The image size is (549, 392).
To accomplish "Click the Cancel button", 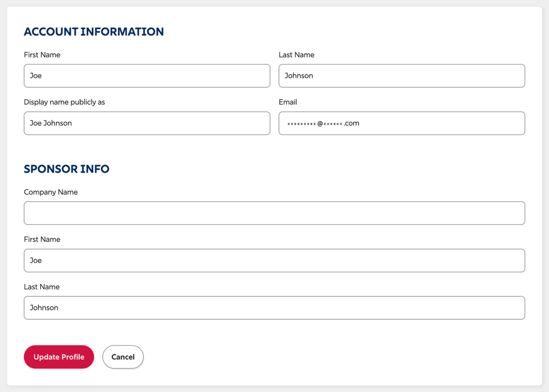I will tap(123, 356).
